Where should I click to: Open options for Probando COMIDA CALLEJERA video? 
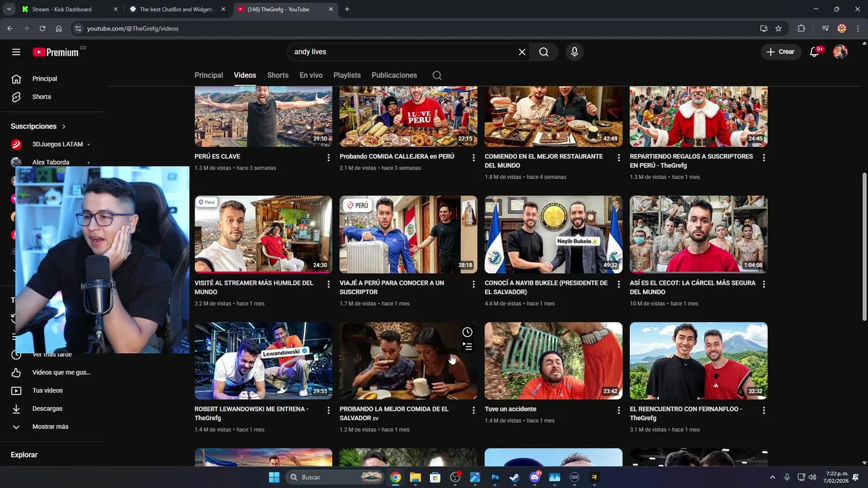[474, 157]
